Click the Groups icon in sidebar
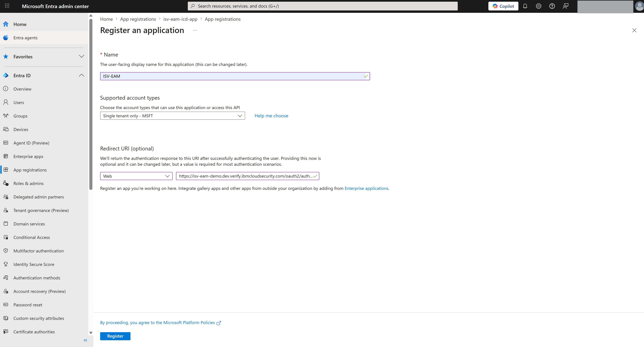 pos(6,116)
